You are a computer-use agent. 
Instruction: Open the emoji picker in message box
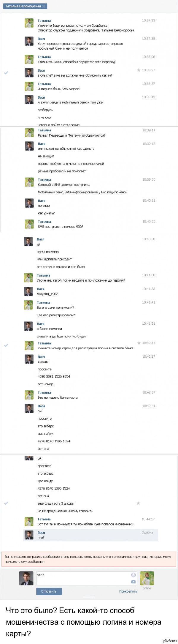click(133, 575)
